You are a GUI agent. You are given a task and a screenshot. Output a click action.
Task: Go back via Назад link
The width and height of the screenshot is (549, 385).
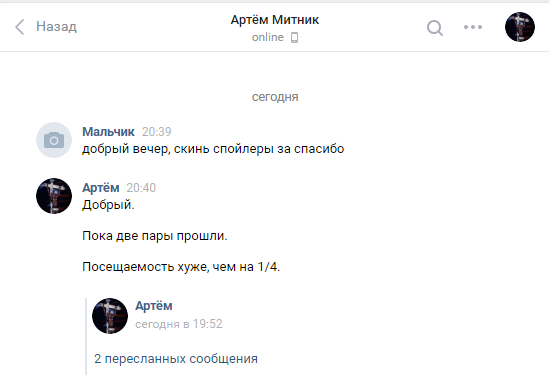56,27
